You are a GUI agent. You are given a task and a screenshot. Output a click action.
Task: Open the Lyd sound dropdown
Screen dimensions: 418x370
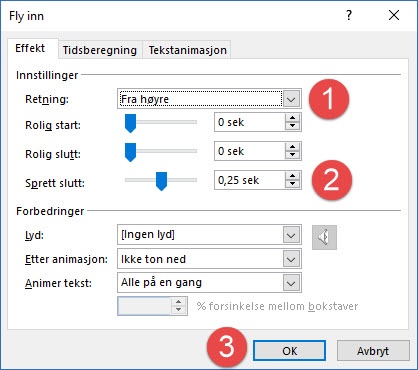click(291, 235)
